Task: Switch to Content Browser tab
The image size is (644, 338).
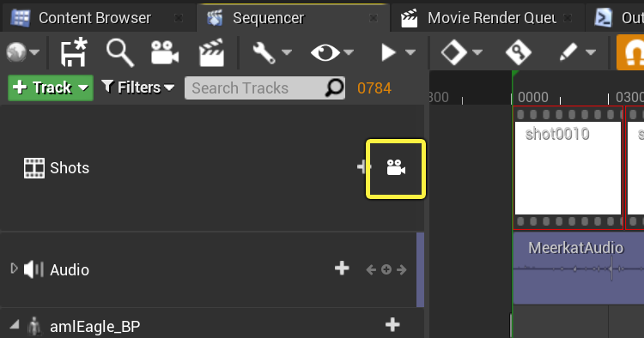Action: (94, 18)
